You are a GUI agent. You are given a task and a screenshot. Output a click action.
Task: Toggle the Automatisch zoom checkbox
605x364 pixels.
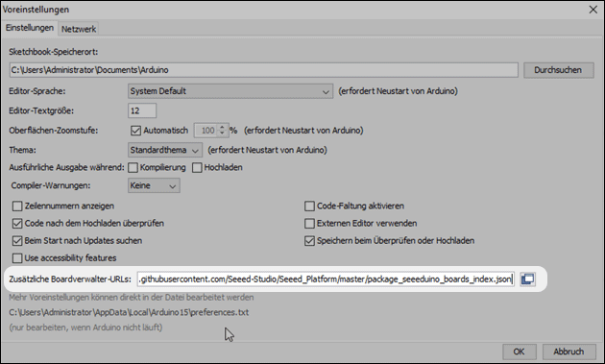click(135, 131)
